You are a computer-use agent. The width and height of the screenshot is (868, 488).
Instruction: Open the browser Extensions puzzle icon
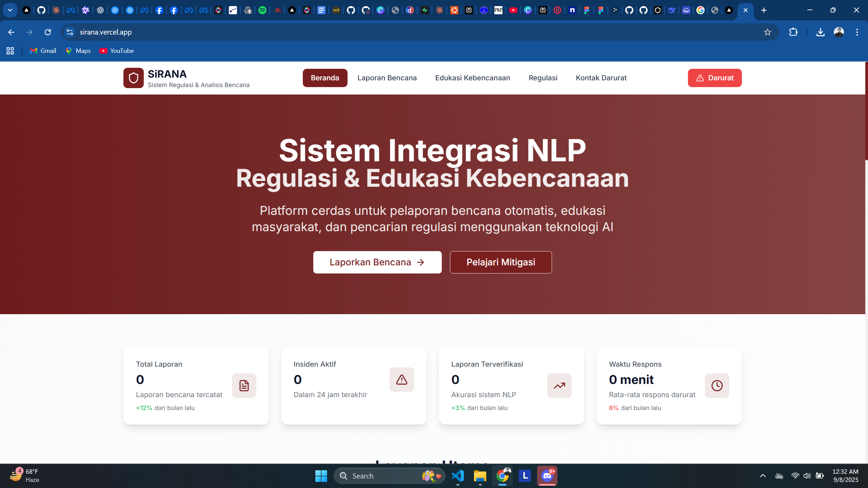click(x=793, y=32)
